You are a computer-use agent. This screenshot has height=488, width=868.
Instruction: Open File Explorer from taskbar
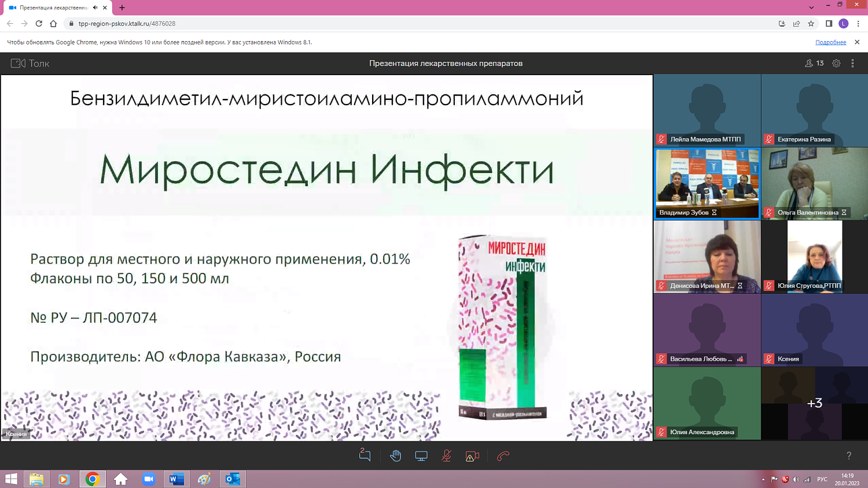pos(36,479)
